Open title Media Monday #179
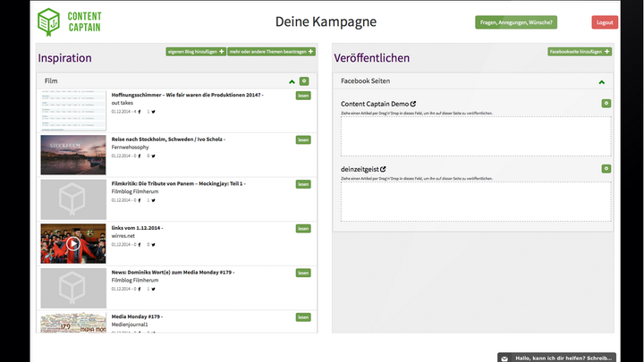Viewport: 644px width, 362px height. tap(137, 316)
